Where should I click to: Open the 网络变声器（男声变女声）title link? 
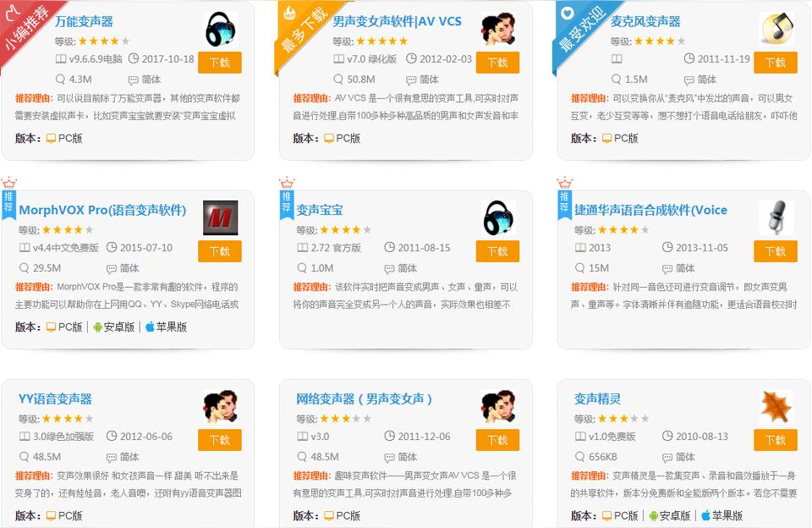[x=364, y=399]
